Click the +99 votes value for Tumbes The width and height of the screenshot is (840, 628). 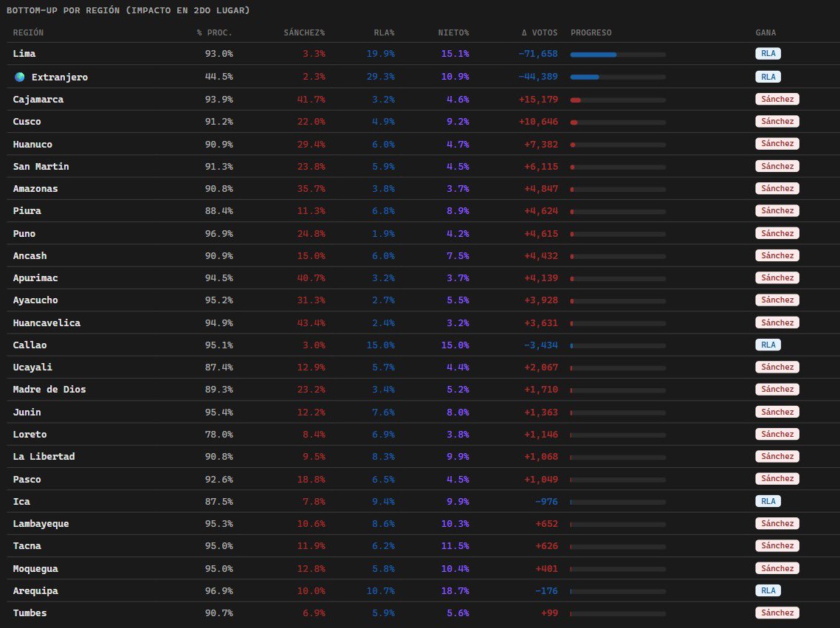pos(549,613)
